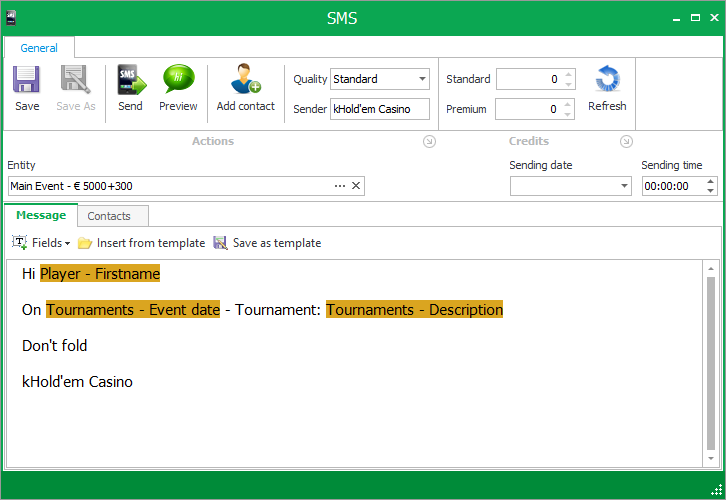Viewport: 726px width, 500px height.
Task: Increment the Standard credits spinner
Action: [x=569, y=74]
